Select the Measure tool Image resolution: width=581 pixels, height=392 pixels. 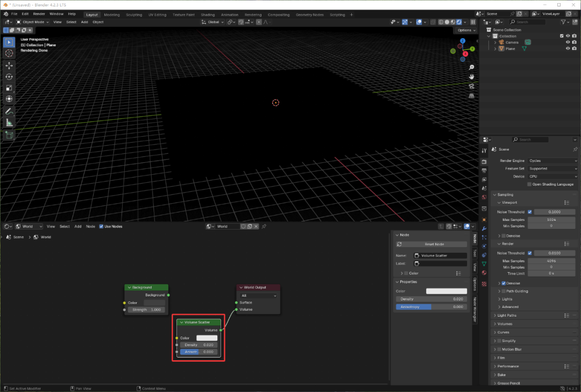(9, 123)
